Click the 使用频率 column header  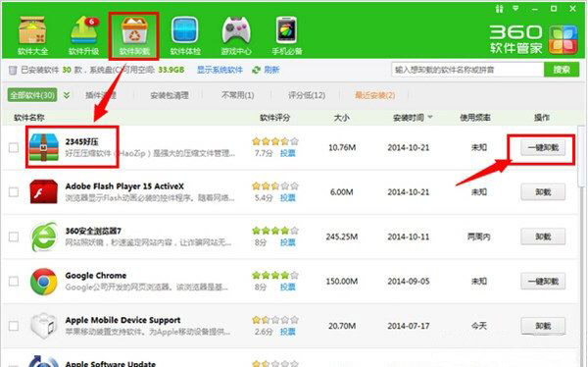pos(475,118)
